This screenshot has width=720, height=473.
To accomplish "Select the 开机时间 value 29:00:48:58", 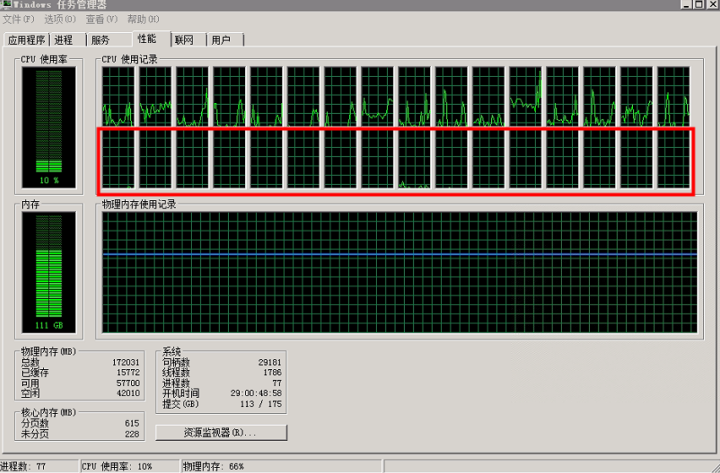I will (256, 393).
